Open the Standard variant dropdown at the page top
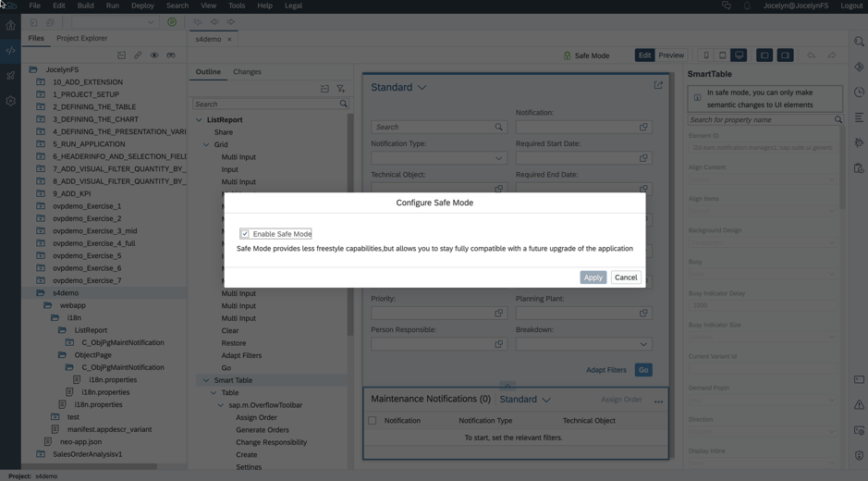 [422, 88]
